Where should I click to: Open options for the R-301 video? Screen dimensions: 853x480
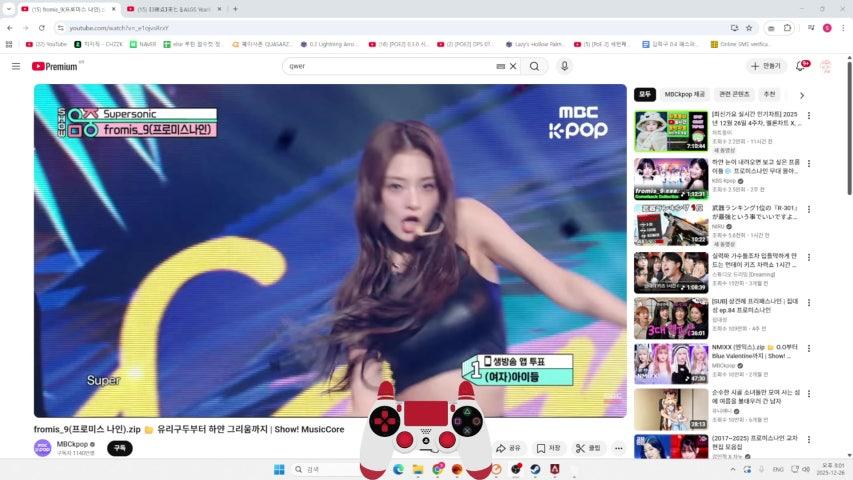(x=809, y=210)
